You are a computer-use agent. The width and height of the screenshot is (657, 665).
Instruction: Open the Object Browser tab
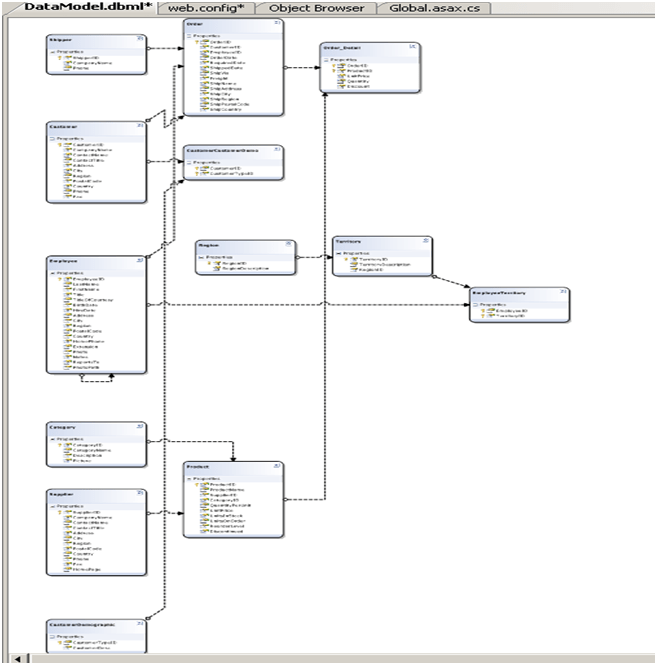point(315,8)
